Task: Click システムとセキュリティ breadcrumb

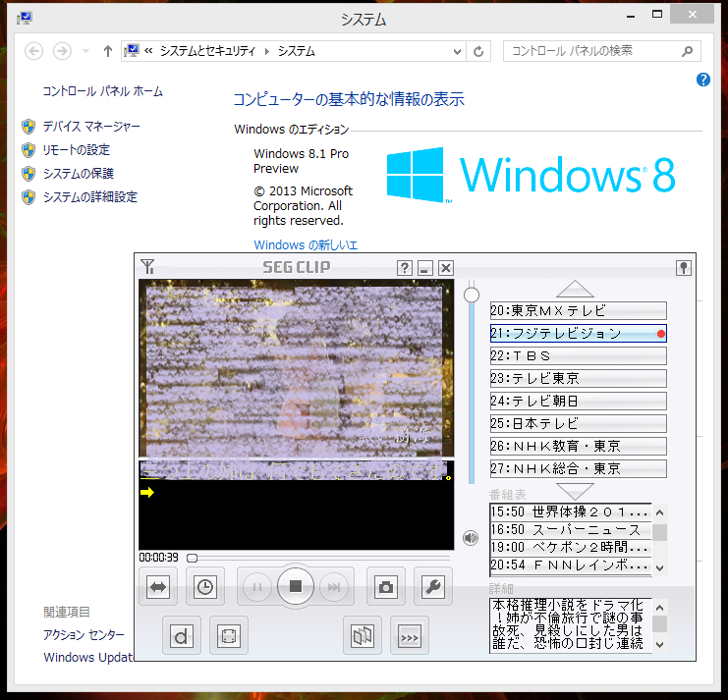Action: point(207,51)
